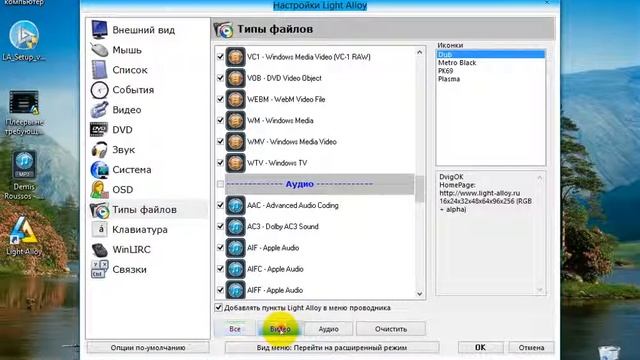Click the AAC audio file icon
The width and height of the screenshot is (640, 360).
tap(235, 205)
